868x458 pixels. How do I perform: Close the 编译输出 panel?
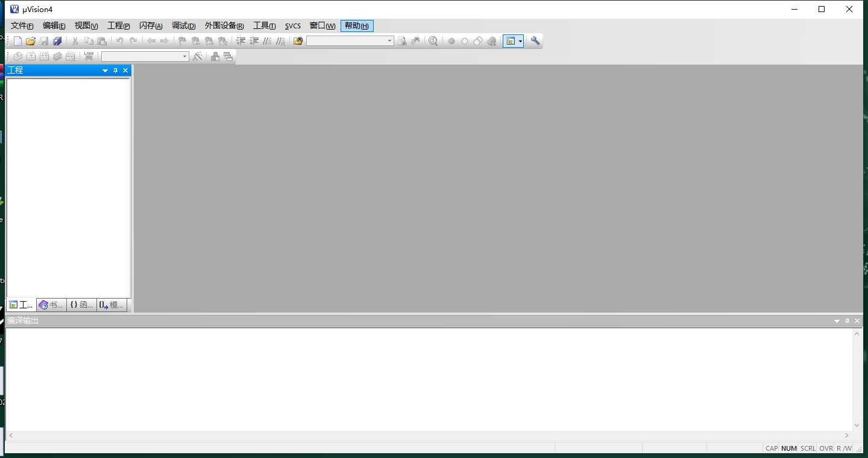point(857,321)
